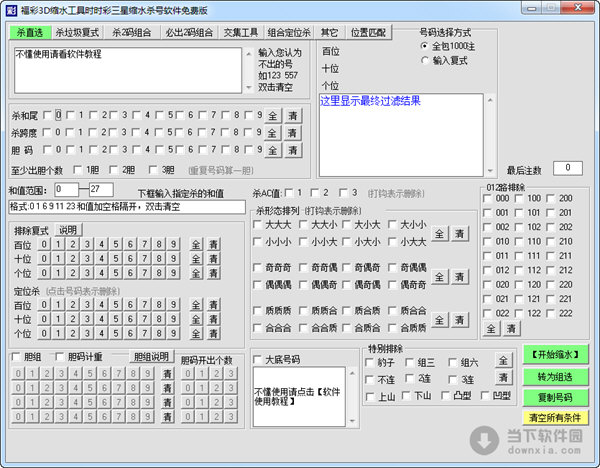Open the 排除复式 说明 button
This screenshot has height=468, width=600.
click(x=68, y=230)
